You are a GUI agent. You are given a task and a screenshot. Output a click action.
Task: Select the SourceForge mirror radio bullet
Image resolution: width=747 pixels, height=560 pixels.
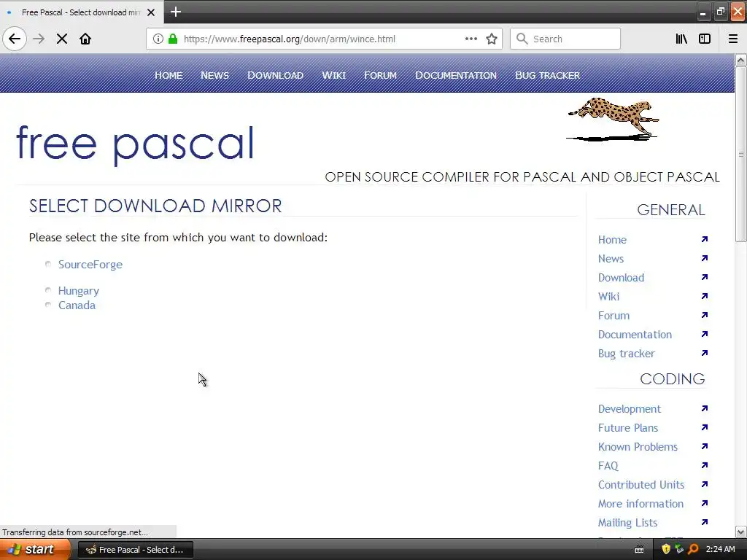coord(48,264)
